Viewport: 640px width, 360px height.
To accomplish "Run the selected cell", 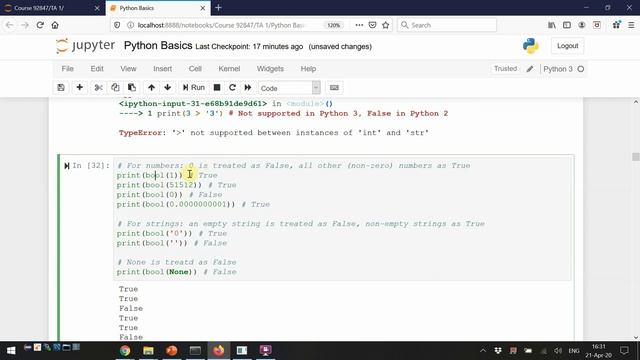I will point(193,88).
